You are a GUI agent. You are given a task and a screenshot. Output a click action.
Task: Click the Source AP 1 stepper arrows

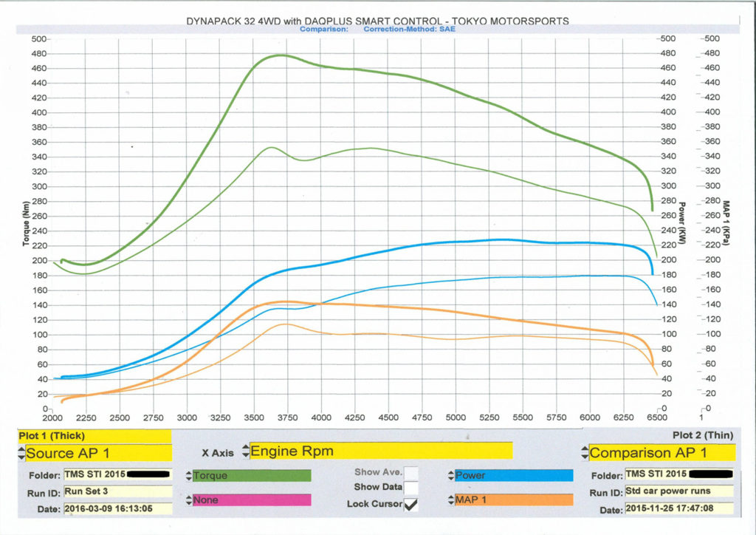tap(21, 453)
